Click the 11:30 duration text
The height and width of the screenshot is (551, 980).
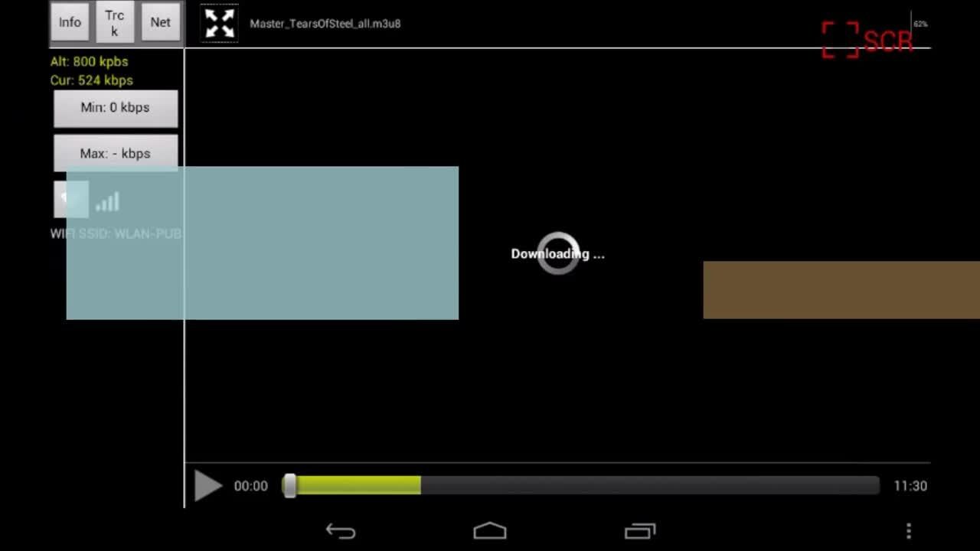(909, 485)
